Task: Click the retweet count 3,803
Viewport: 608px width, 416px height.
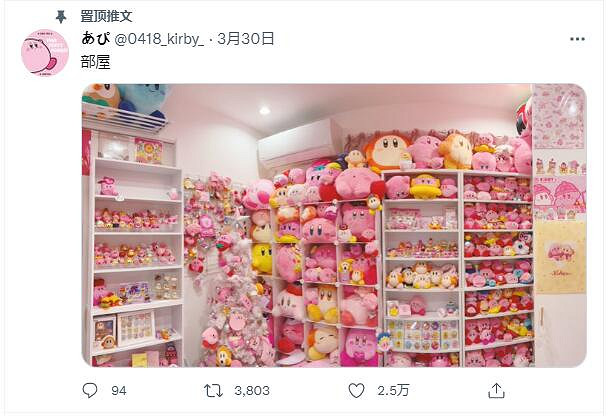Action: point(252,390)
